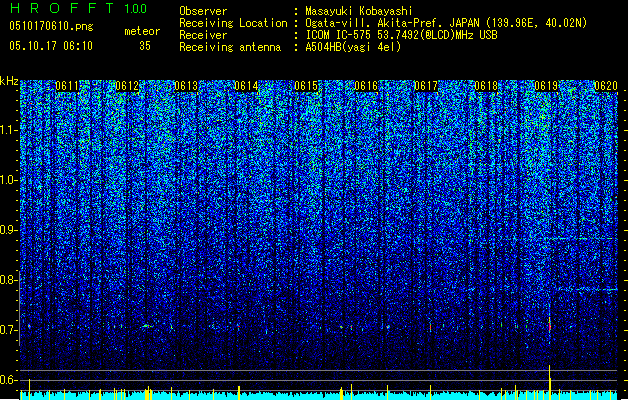This screenshot has height=400, width=629.
Task: Click the 'Observer' label
Action: click(203, 11)
